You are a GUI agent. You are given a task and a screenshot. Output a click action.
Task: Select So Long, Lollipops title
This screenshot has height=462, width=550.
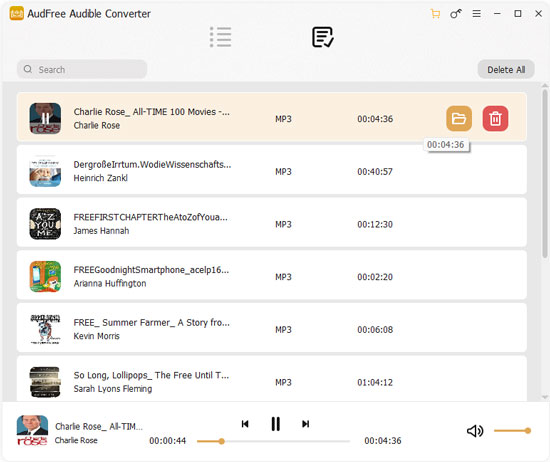pos(151,375)
